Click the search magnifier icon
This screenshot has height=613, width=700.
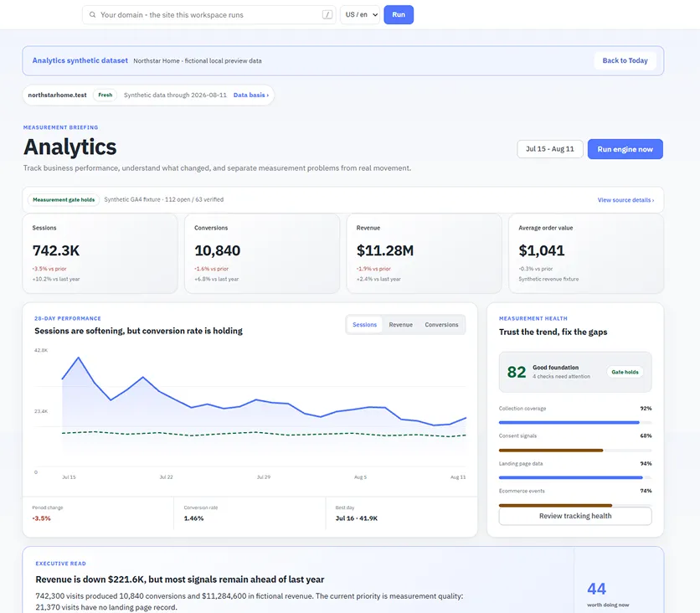[x=92, y=15]
